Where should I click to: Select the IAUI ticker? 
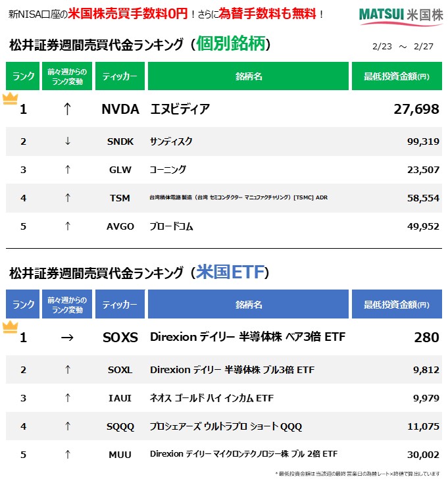tap(120, 398)
